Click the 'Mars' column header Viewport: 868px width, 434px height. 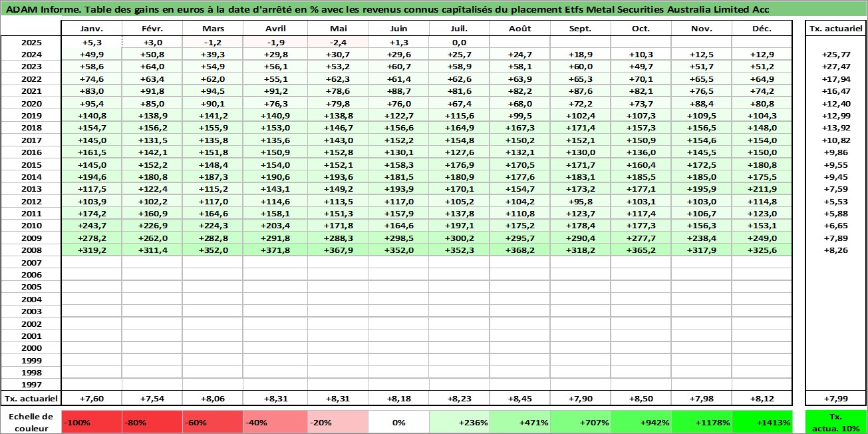213,29
